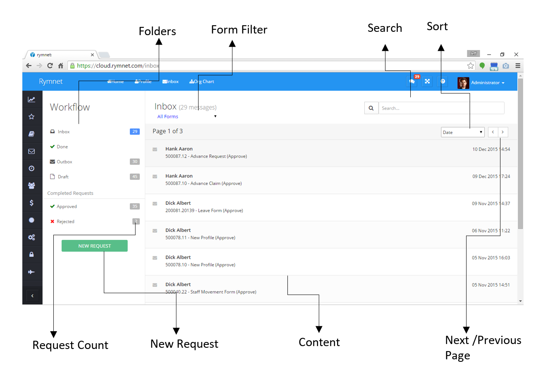The height and width of the screenshot is (392, 548).
Task: Click into the Search messages field
Action: click(x=441, y=108)
